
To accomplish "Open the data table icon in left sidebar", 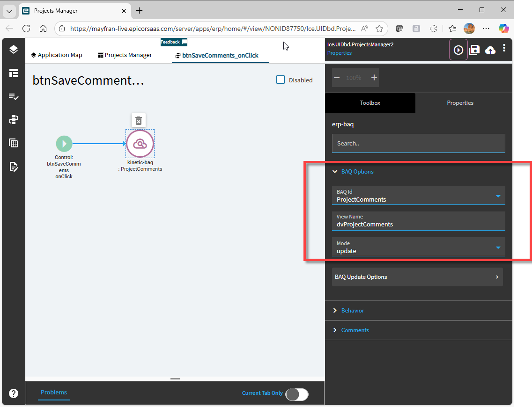I will pyautogui.click(x=14, y=143).
